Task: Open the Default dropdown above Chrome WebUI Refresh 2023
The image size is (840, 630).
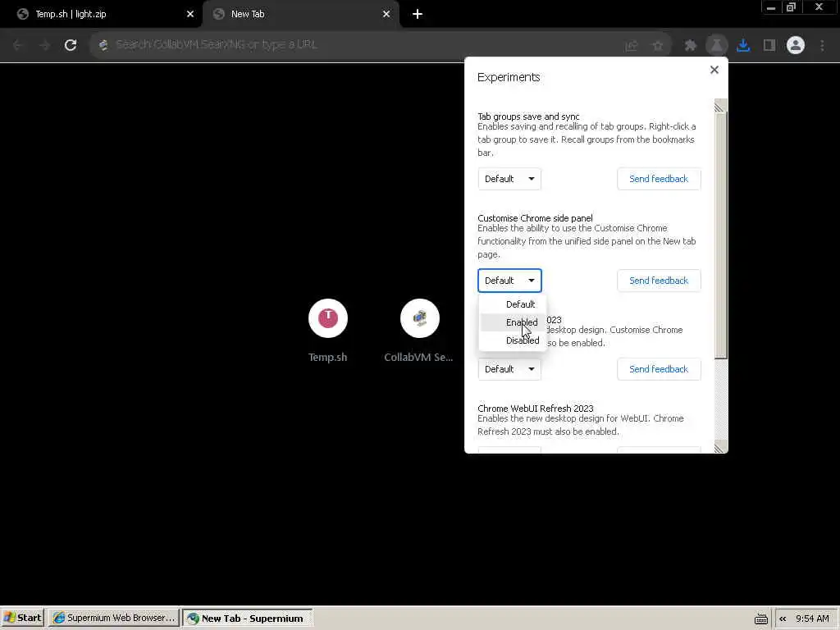Action: pos(509,369)
